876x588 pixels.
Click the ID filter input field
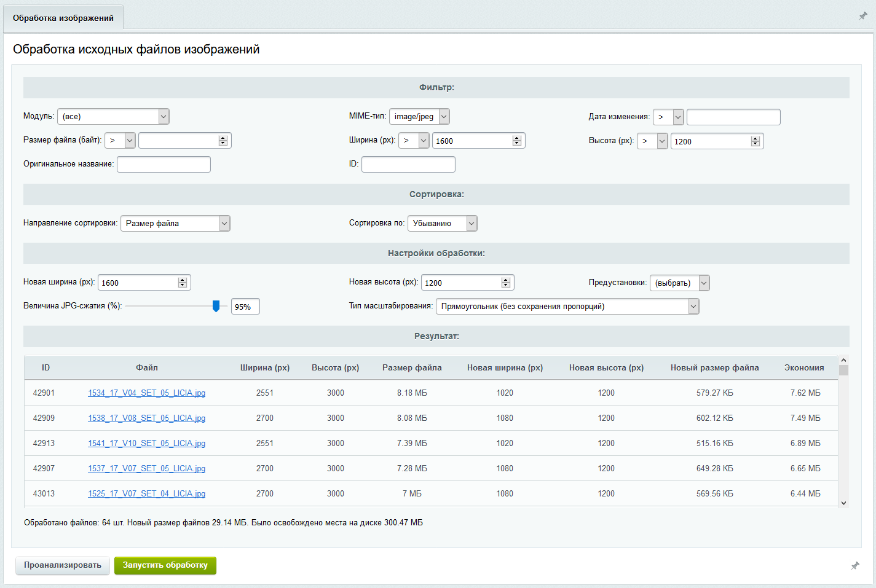(408, 164)
